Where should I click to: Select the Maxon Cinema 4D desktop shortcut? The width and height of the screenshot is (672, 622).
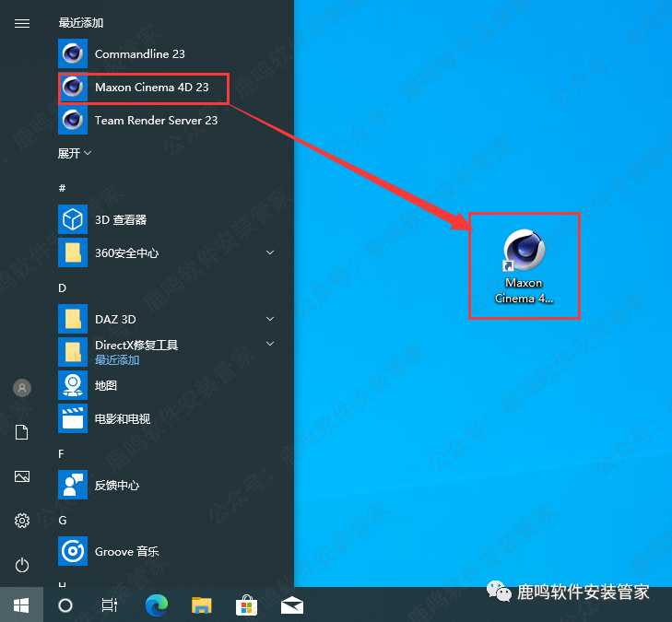click(524, 266)
